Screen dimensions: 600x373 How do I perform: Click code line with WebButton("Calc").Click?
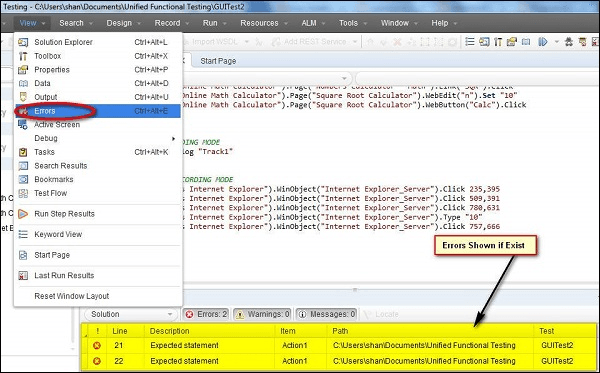click(355, 105)
